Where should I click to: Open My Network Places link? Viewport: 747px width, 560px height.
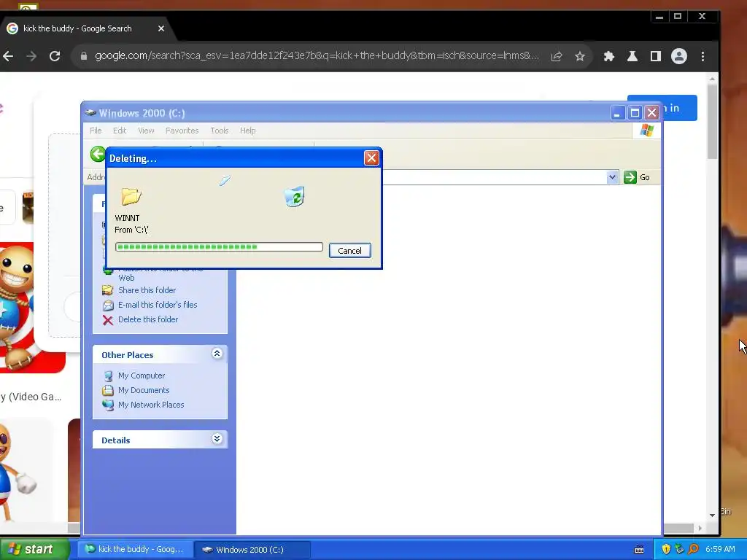click(x=151, y=405)
